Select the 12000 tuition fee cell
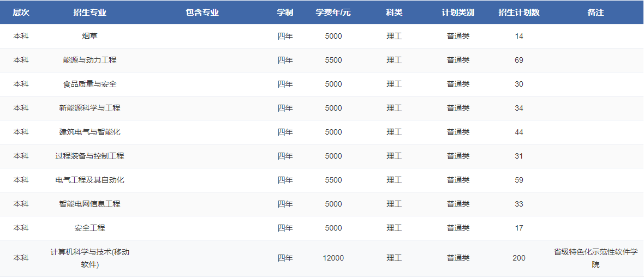644x278 pixels. point(333,258)
